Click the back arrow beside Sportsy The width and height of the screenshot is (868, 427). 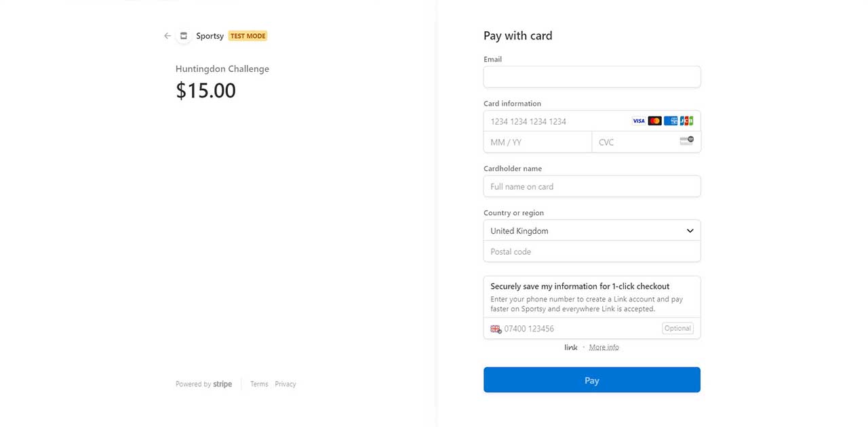[167, 36]
